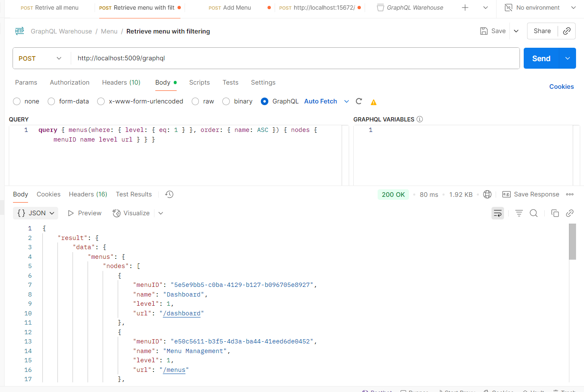584x392 pixels.
Task: Click the copy link icon beside Share
Action: click(x=566, y=31)
